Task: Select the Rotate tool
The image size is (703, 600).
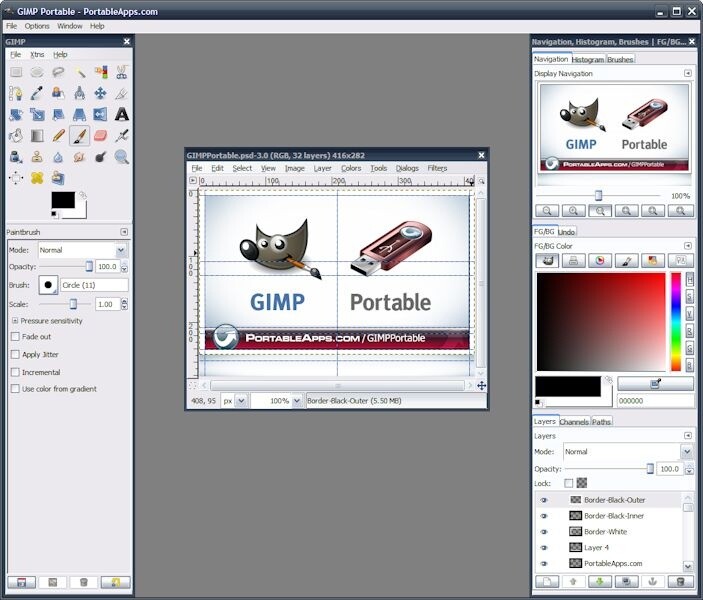Action: click(x=16, y=114)
